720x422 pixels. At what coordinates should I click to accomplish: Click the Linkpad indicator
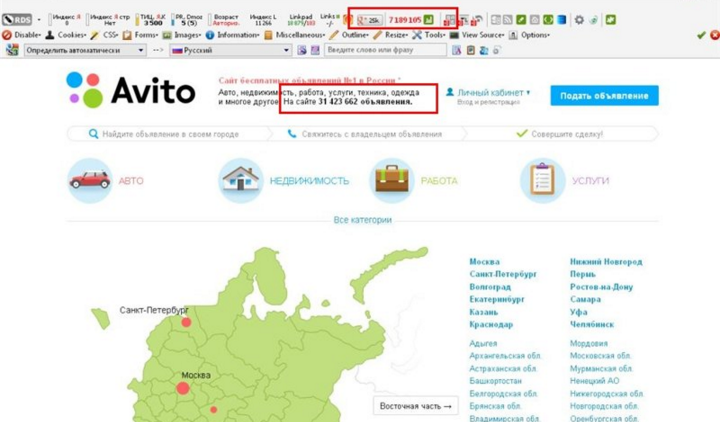coord(301,20)
